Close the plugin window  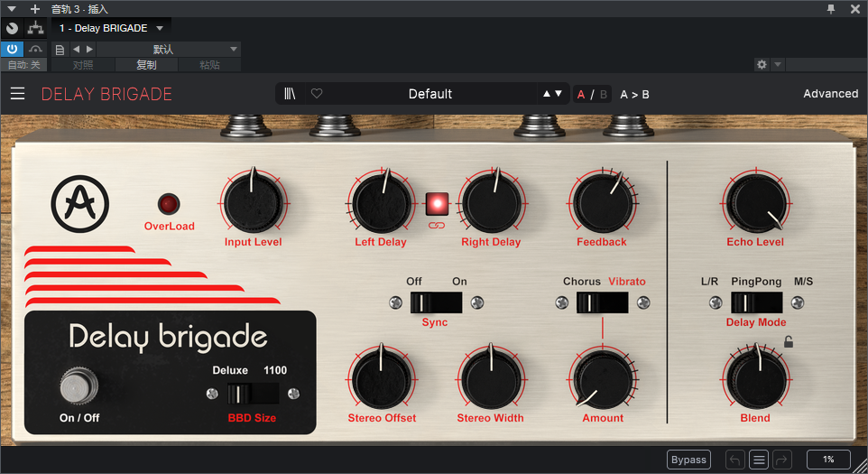tap(855, 9)
